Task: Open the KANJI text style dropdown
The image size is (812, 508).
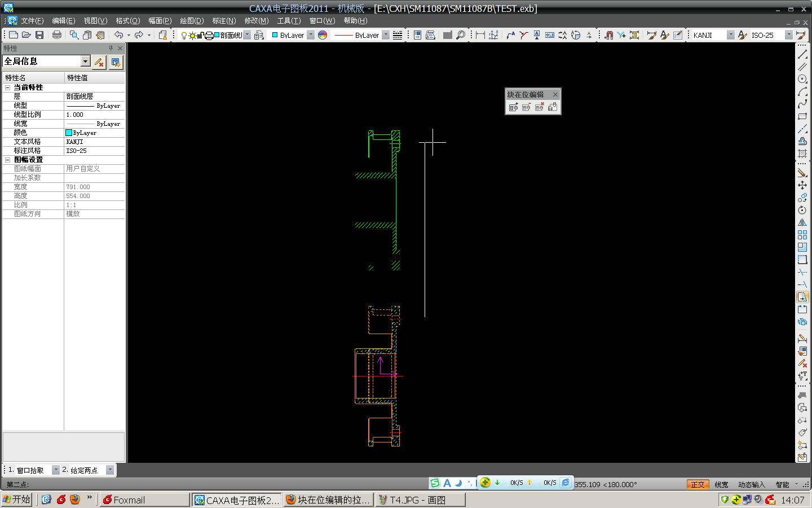Action: click(x=730, y=35)
